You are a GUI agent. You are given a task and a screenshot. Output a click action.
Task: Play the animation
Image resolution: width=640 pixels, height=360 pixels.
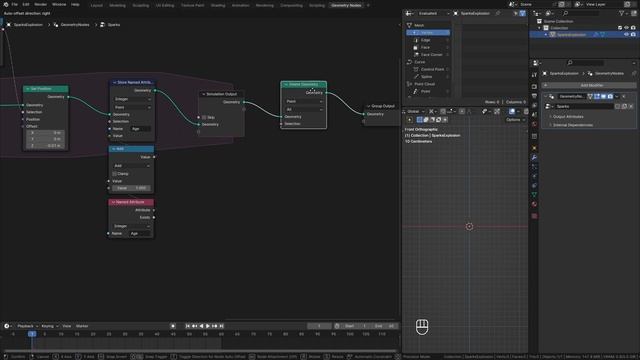click(208, 326)
